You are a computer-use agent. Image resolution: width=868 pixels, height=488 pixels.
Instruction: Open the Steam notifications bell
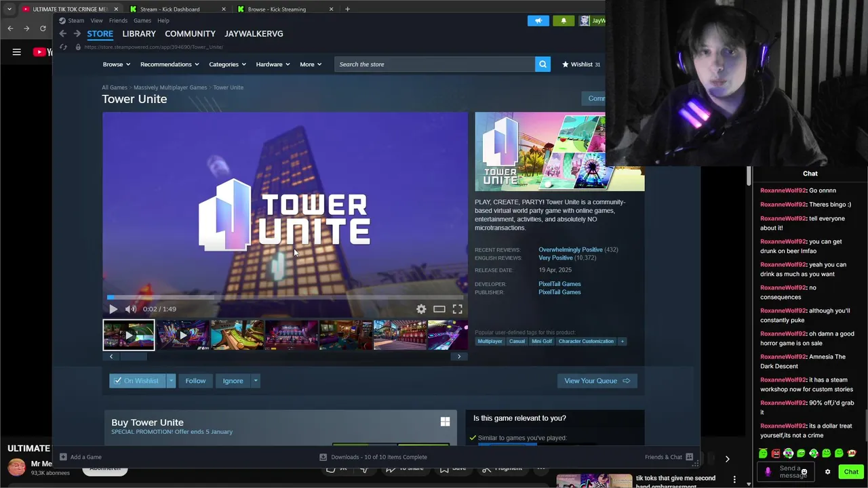564,20
